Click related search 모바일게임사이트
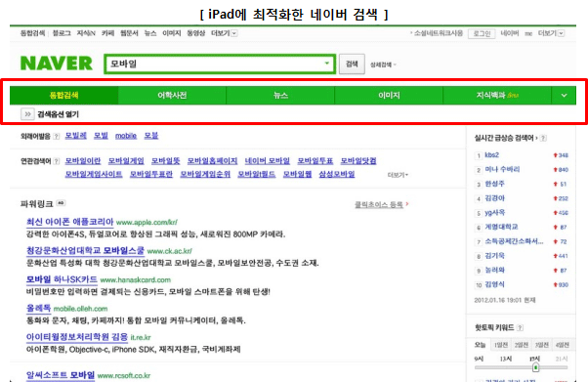 (94, 174)
